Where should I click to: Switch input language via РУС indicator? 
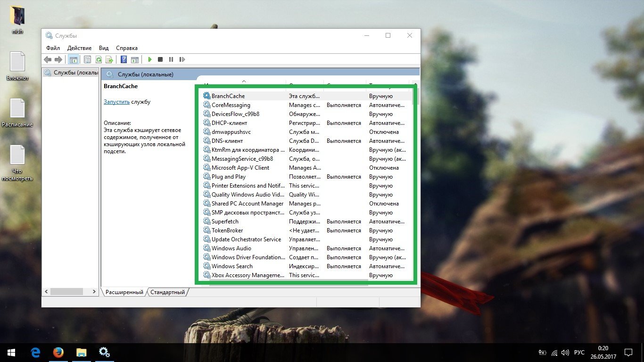point(579,353)
